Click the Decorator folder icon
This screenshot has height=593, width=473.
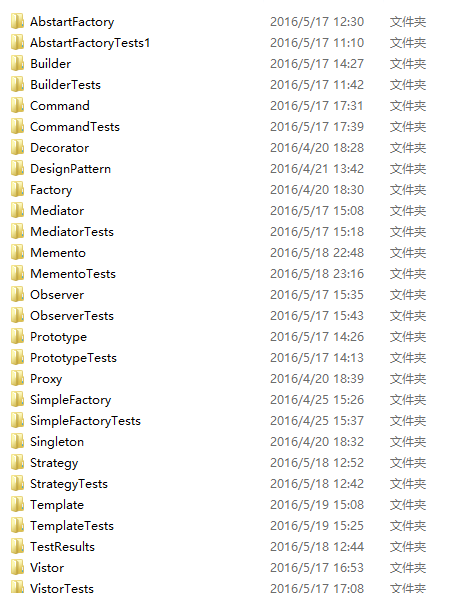click(x=17, y=147)
